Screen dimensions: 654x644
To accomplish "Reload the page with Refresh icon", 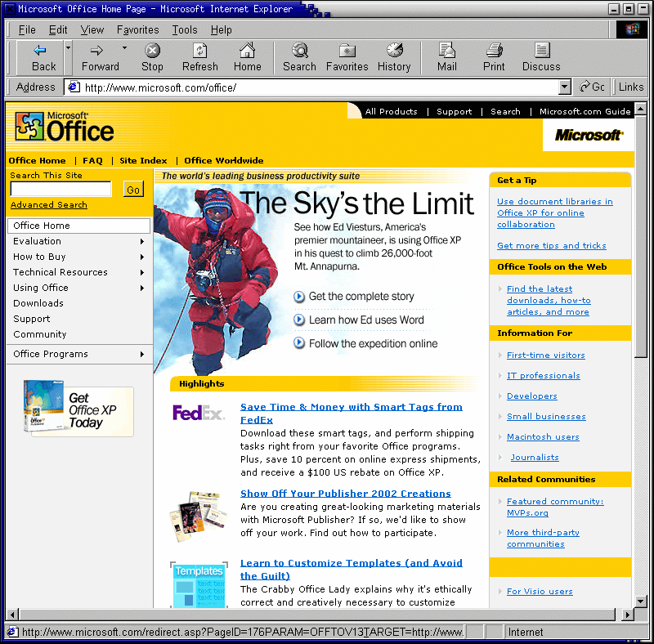I will pyautogui.click(x=199, y=51).
